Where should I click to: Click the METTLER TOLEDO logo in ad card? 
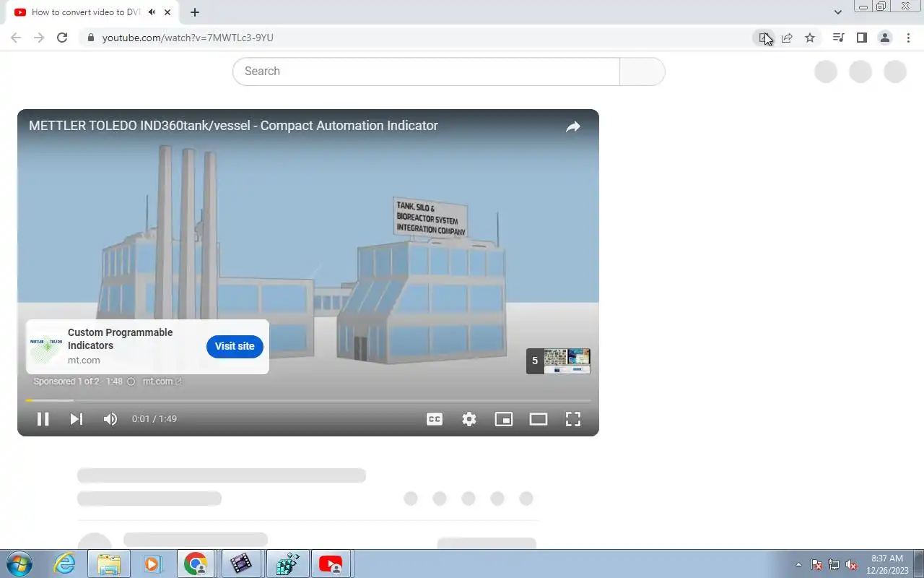[x=46, y=346]
